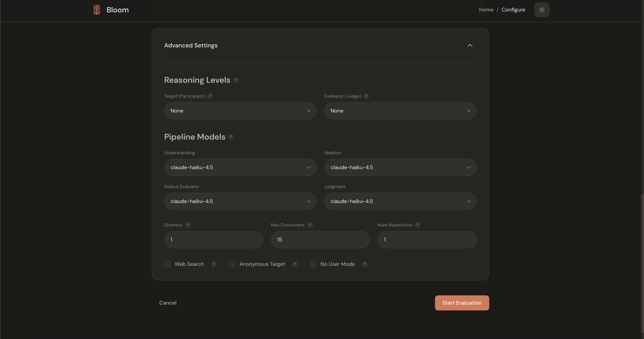This screenshot has height=339, width=644.
Task: Open the Understanding model dropdown
Action: click(x=240, y=167)
